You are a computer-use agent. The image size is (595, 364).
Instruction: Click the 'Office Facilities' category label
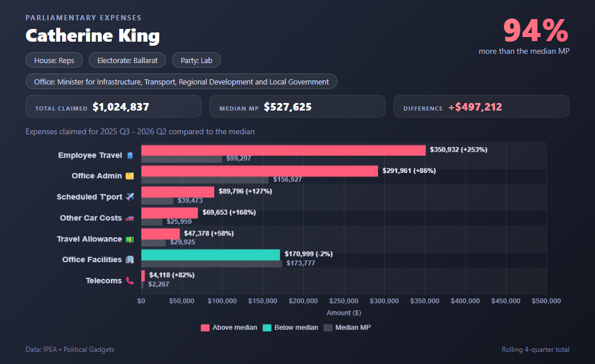coord(92,260)
